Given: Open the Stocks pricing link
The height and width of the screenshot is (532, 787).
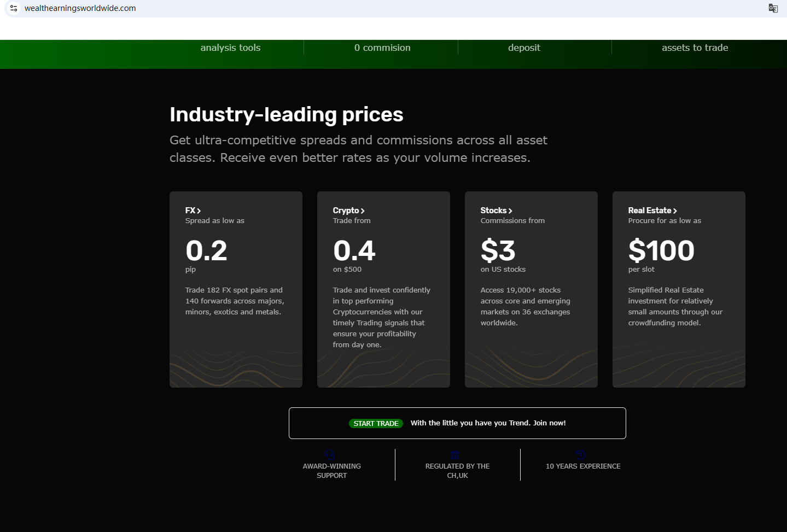Looking at the screenshot, I should click(x=493, y=211).
